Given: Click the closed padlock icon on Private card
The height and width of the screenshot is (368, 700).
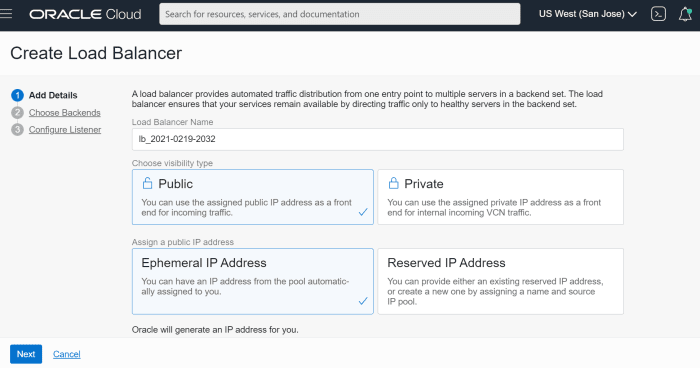Looking at the screenshot, I should click(393, 183).
